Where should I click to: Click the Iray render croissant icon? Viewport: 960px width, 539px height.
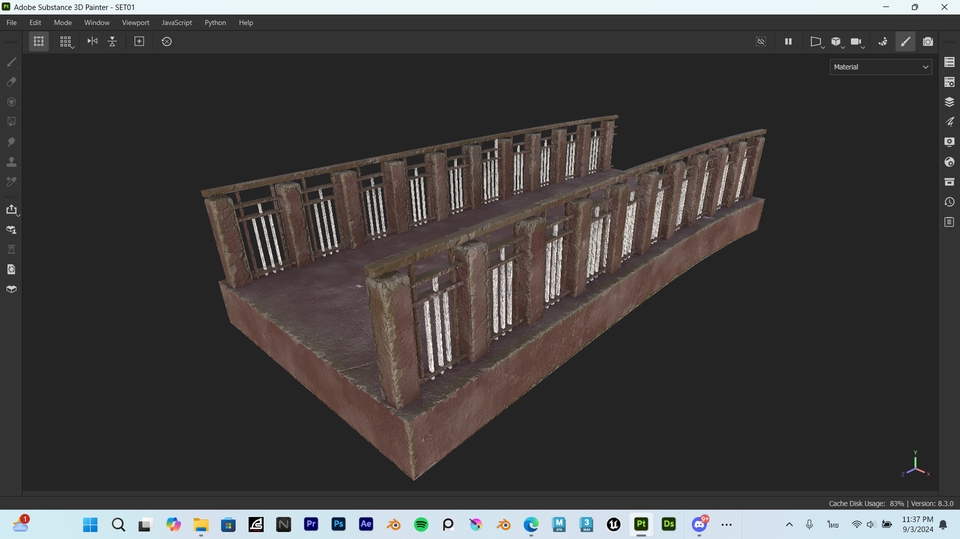click(x=883, y=41)
